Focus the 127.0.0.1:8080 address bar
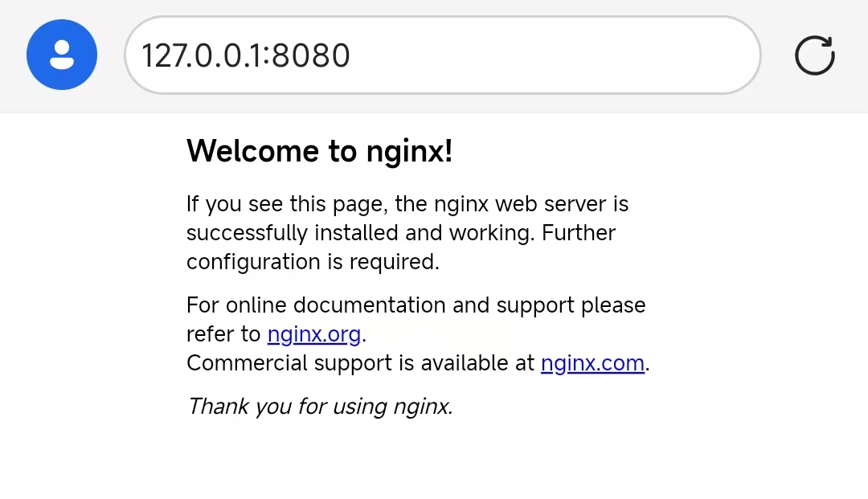This screenshot has height=499, width=868. point(442,55)
